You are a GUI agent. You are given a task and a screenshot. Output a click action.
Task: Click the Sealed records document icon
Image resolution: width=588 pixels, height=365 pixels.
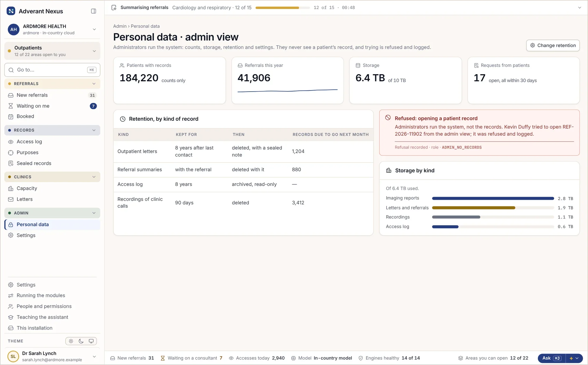(x=11, y=163)
